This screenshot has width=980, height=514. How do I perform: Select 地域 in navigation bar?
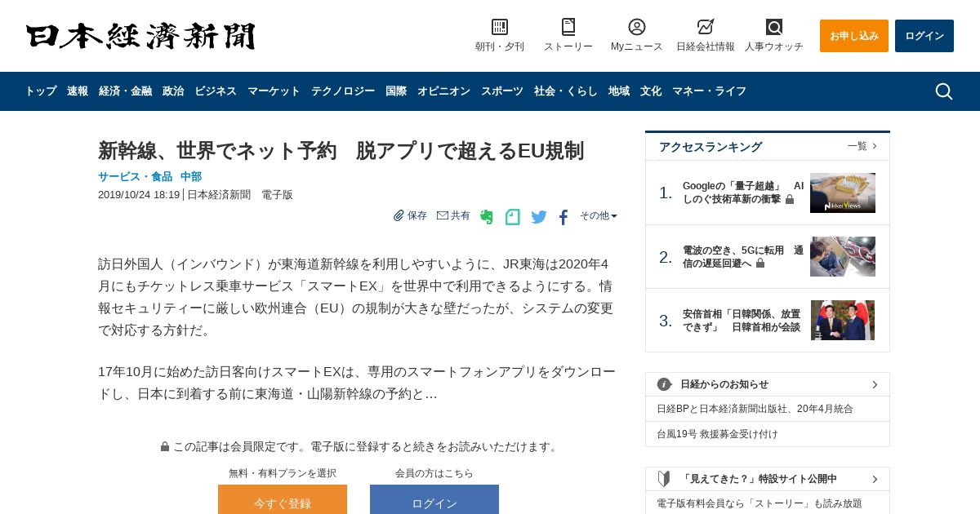[619, 91]
